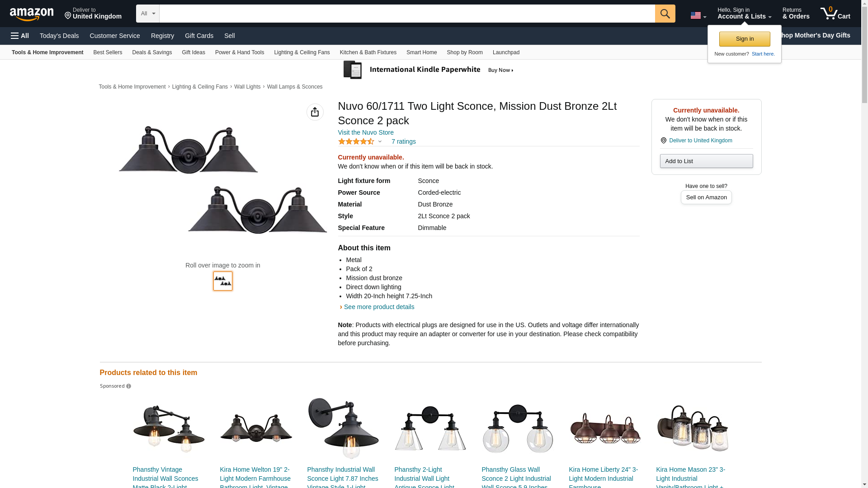Click the US flag language selector

point(698,15)
